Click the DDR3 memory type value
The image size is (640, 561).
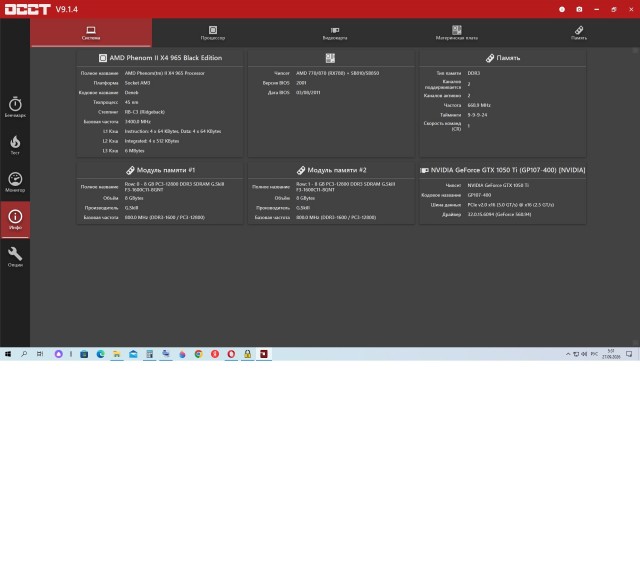coord(474,73)
